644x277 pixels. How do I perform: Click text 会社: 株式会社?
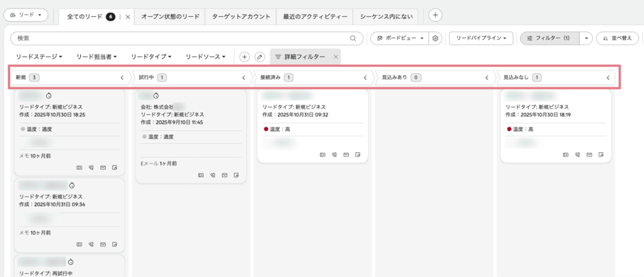point(157,107)
